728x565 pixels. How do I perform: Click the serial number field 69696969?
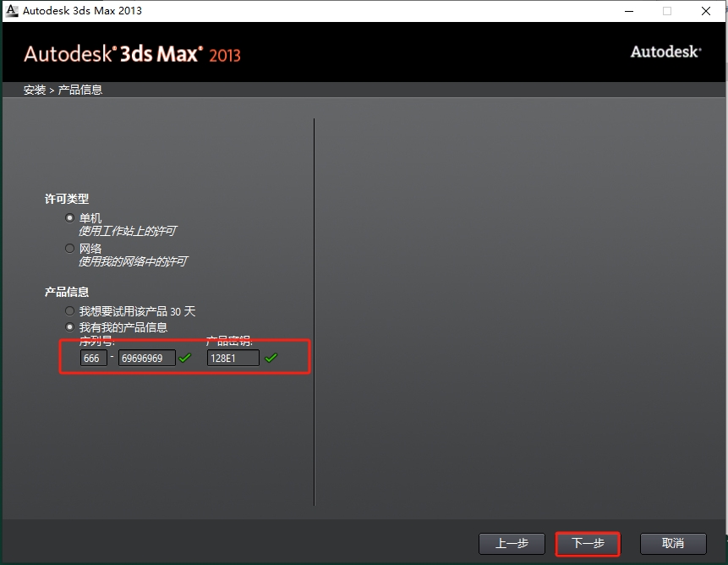click(x=147, y=358)
